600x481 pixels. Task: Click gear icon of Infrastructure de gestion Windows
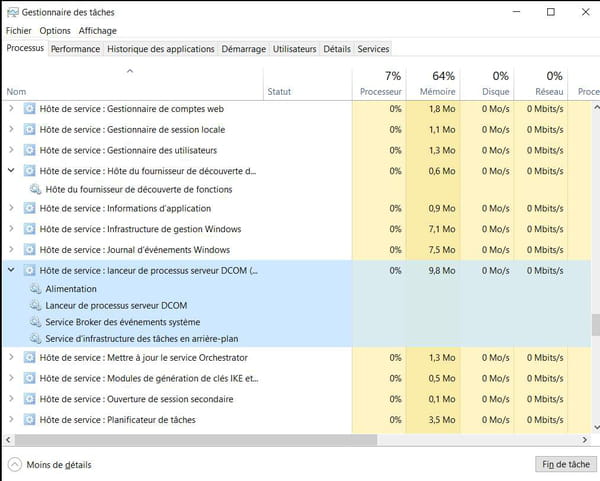click(x=29, y=229)
